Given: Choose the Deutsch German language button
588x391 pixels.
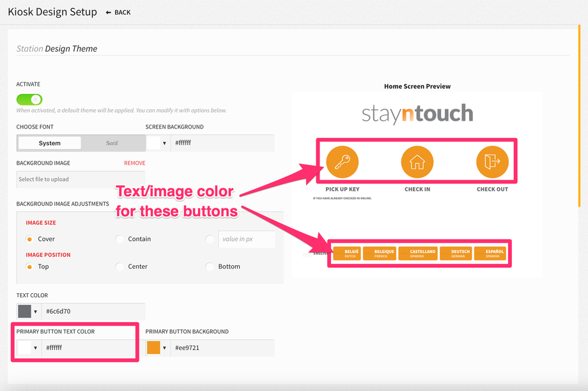Looking at the screenshot, I should tap(456, 254).
